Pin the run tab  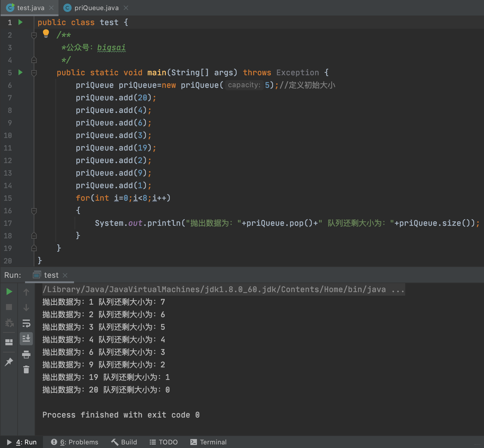pos(9,362)
